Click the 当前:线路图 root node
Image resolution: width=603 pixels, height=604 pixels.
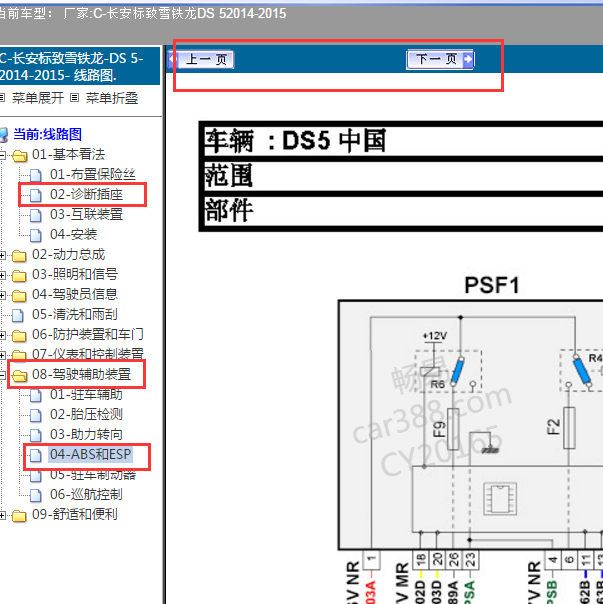coord(47,134)
